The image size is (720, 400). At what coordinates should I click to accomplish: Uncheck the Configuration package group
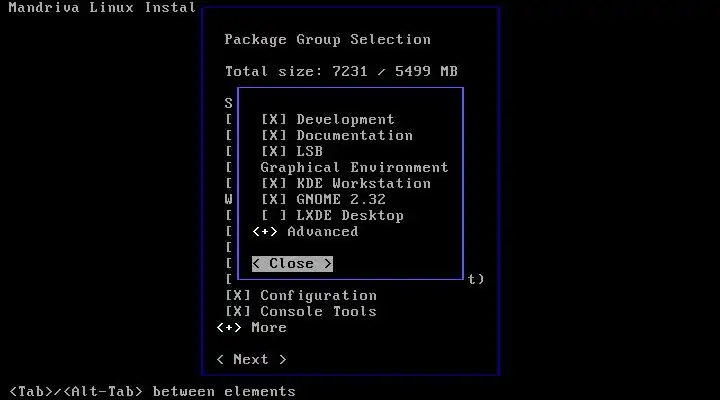coord(238,295)
